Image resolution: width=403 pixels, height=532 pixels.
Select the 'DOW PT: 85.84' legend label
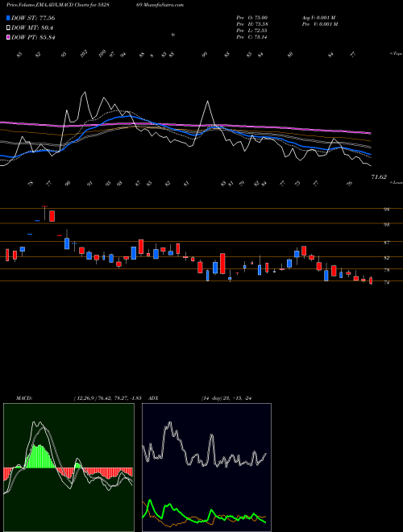click(33, 37)
